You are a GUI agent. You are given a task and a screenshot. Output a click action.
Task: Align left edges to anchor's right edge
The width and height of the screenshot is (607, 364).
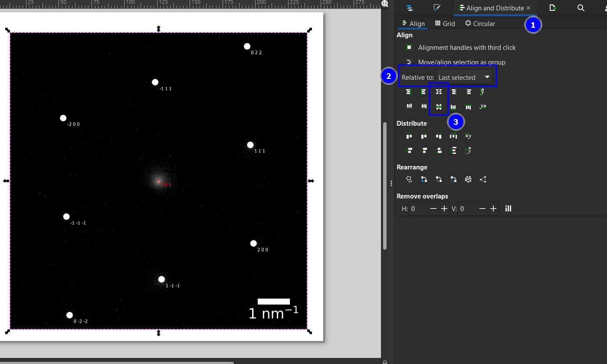point(469,92)
